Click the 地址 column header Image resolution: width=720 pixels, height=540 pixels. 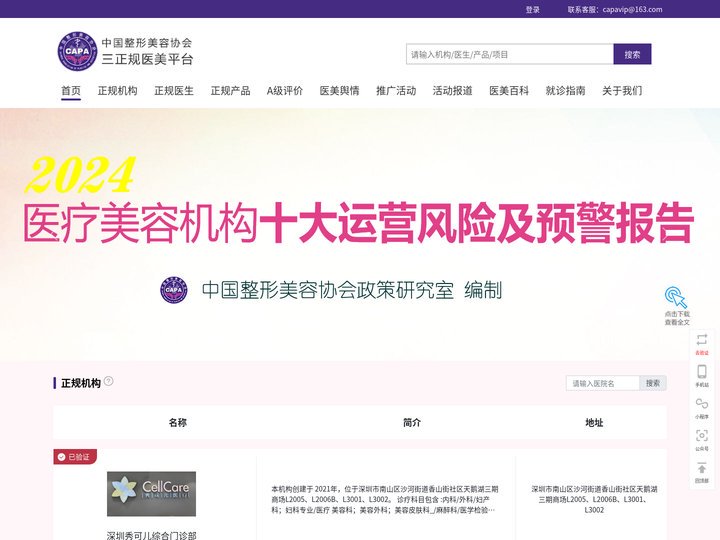click(594, 422)
